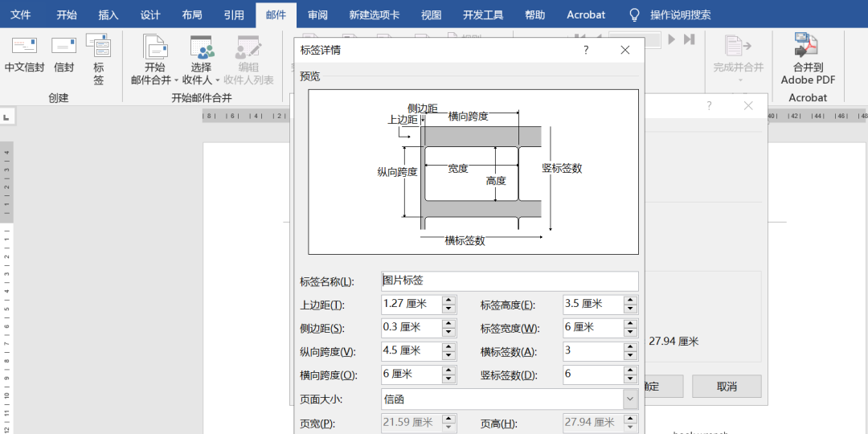Click the lightbulb 操作说明搜索 icon
This screenshot has width=868, height=434.
coord(634,15)
